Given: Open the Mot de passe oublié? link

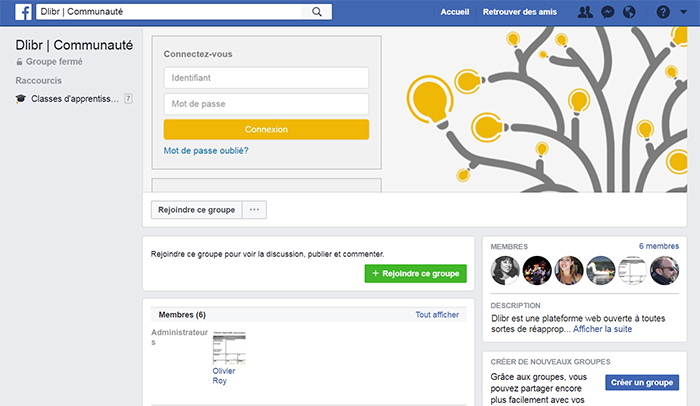Looking at the screenshot, I should pos(206,151).
